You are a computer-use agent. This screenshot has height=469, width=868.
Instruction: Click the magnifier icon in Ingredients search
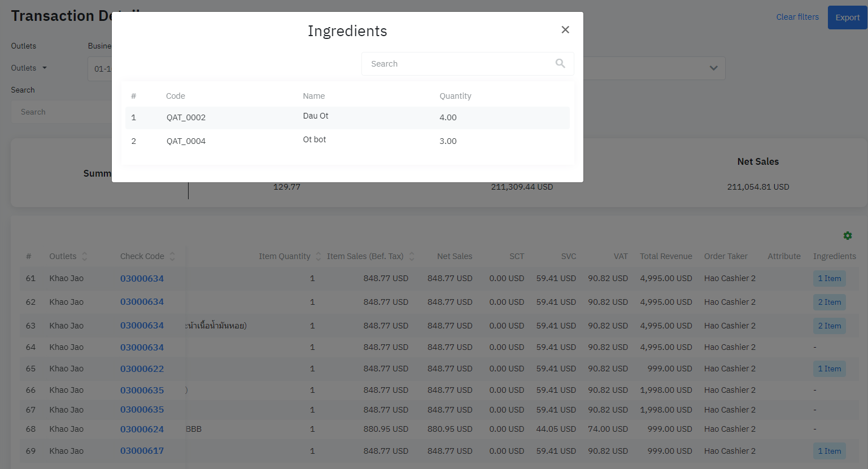560,64
